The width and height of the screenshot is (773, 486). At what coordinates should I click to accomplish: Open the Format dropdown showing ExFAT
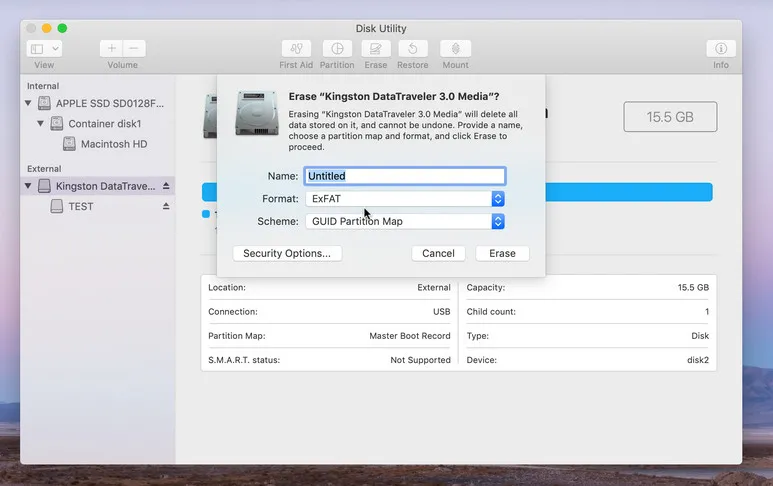point(405,199)
